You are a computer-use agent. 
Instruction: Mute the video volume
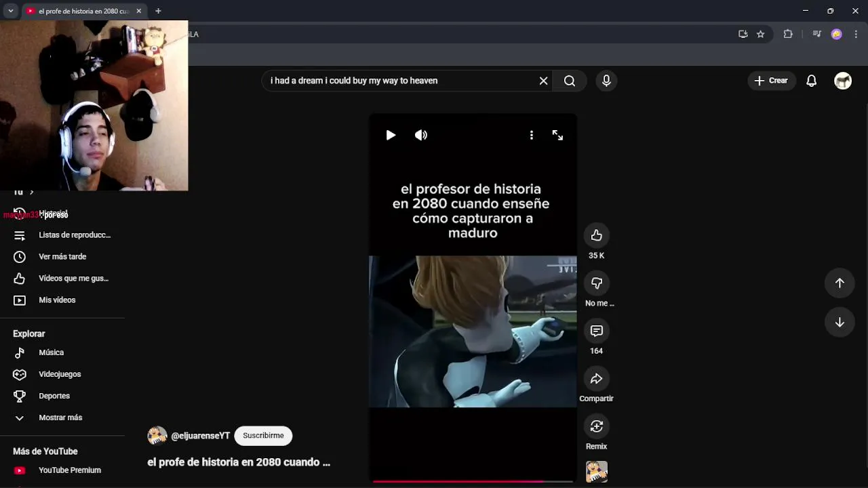421,135
